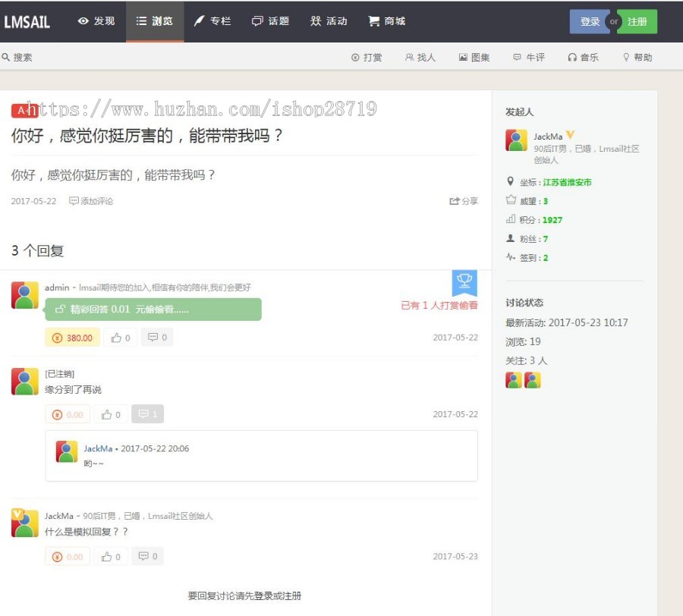Go to the 打赏 reward page

tap(367, 58)
